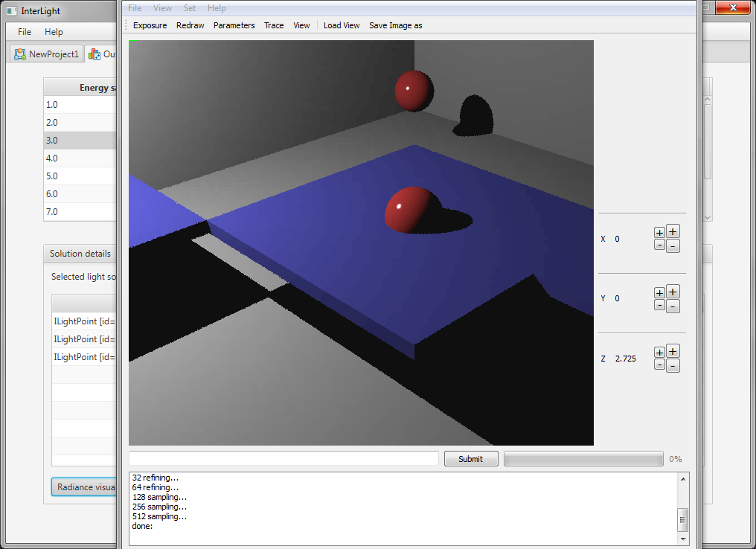Click the small plus button for Z
This screenshot has width=756, height=549.
[x=659, y=353]
